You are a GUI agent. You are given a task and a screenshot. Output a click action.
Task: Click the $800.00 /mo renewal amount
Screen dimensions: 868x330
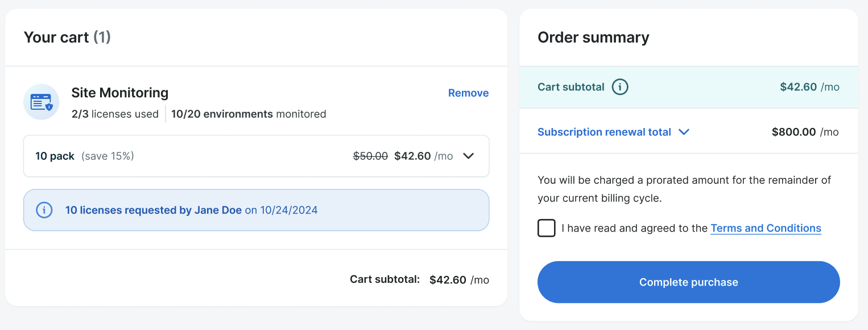click(805, 132)
